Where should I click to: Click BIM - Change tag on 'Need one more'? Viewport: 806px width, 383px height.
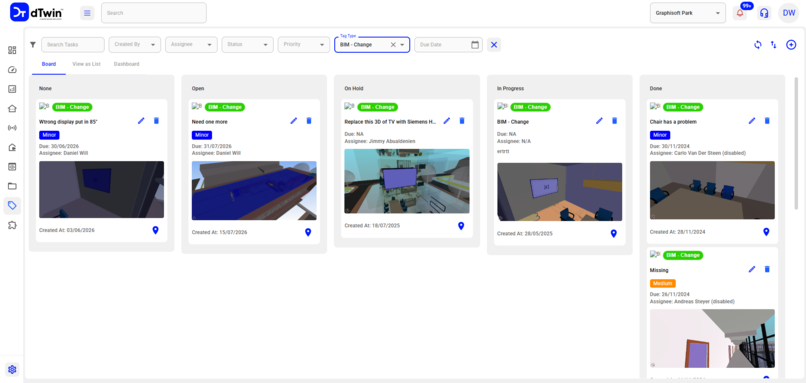[225, 107]
